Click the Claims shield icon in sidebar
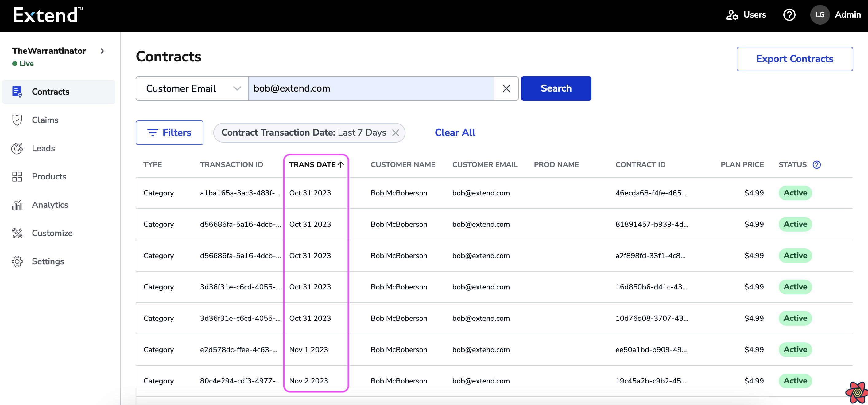This screenshot has width=868, height=405. pyautogui.click(x=17, y=120)
